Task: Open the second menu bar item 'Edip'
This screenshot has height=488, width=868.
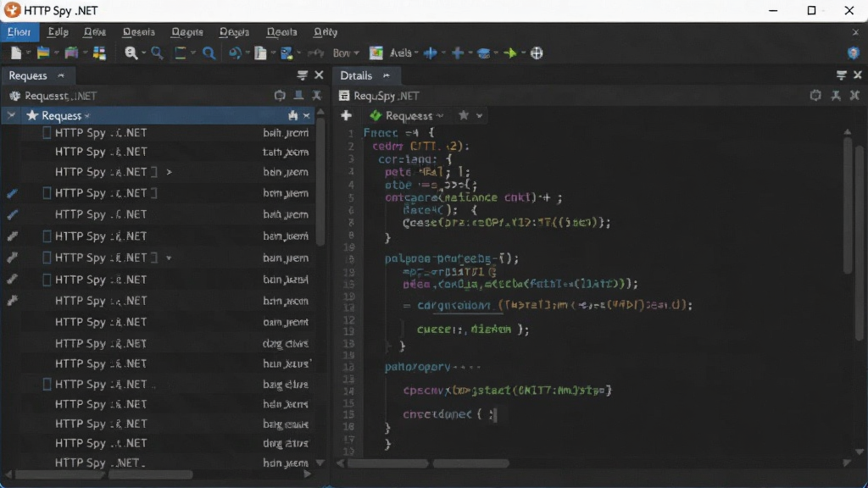Action: click(58, 32)
